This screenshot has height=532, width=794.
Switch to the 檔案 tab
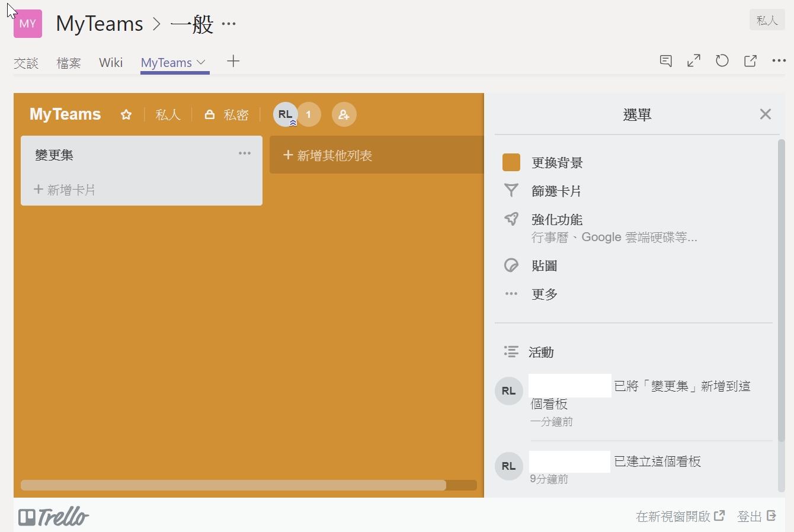(68, 62)
